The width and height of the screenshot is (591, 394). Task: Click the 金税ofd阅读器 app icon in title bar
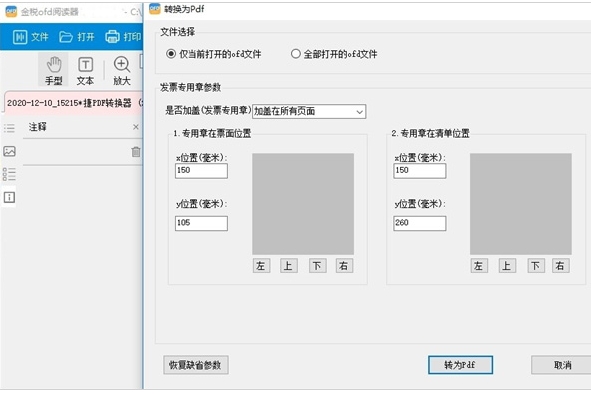click(11, 12)
